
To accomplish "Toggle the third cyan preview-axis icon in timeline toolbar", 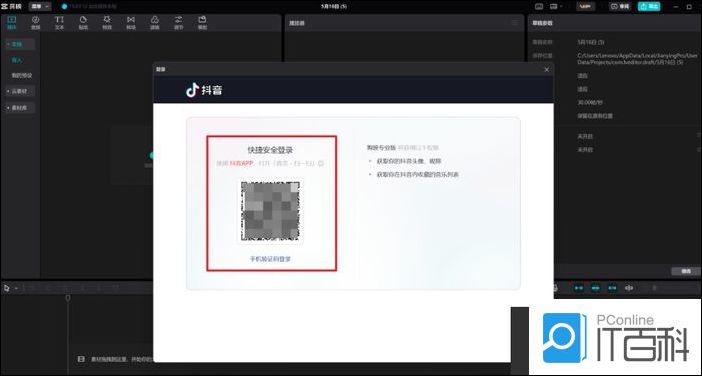I will (612, 288).
